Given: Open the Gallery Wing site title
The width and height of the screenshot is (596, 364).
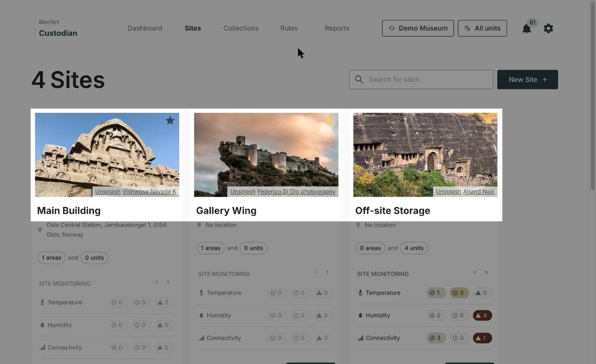Looking at the screenshot, I should coord(226,211).
